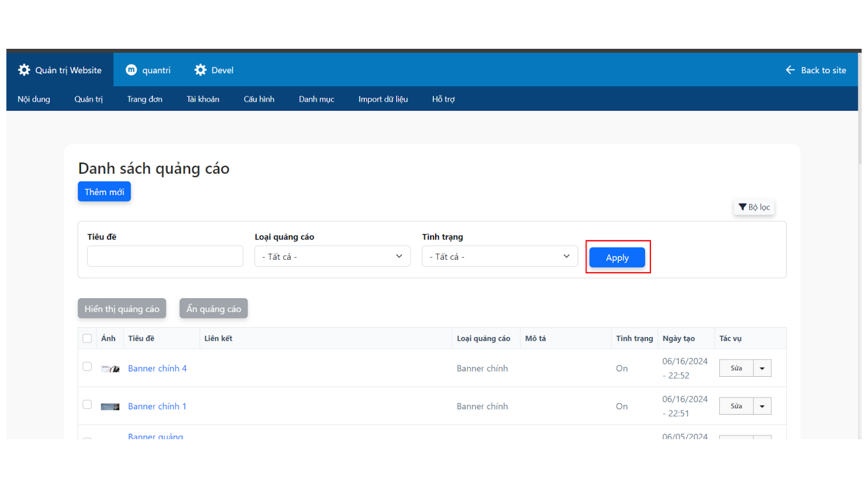Click the Tiêu đề text input field
This screenshot has height=488, width=868.
click(x=165, y=256)
